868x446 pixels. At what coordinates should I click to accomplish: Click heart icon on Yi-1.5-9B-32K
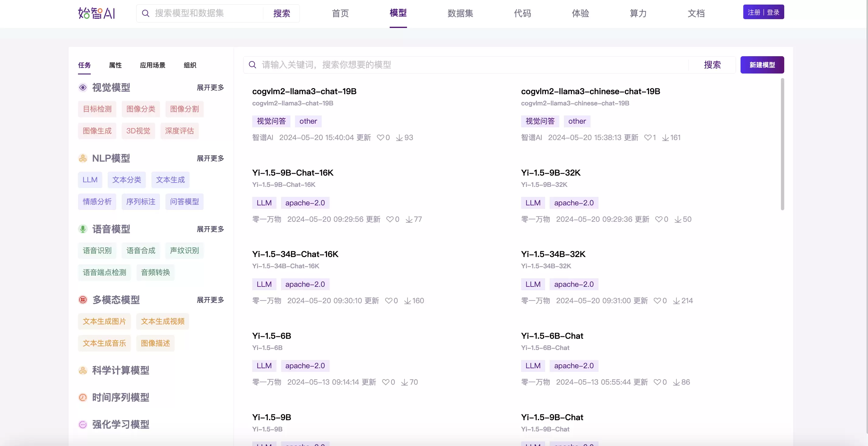(x=659, y=219)
